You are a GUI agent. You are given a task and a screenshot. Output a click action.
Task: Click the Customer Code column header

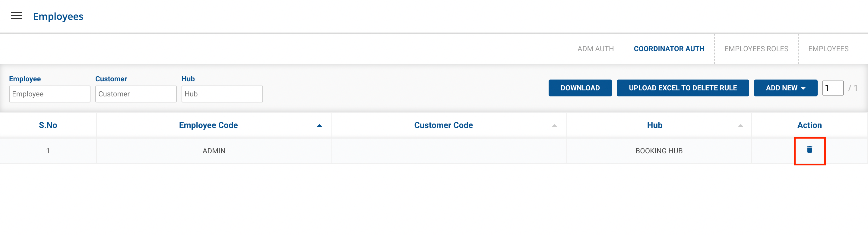click(x=443, y=125)
